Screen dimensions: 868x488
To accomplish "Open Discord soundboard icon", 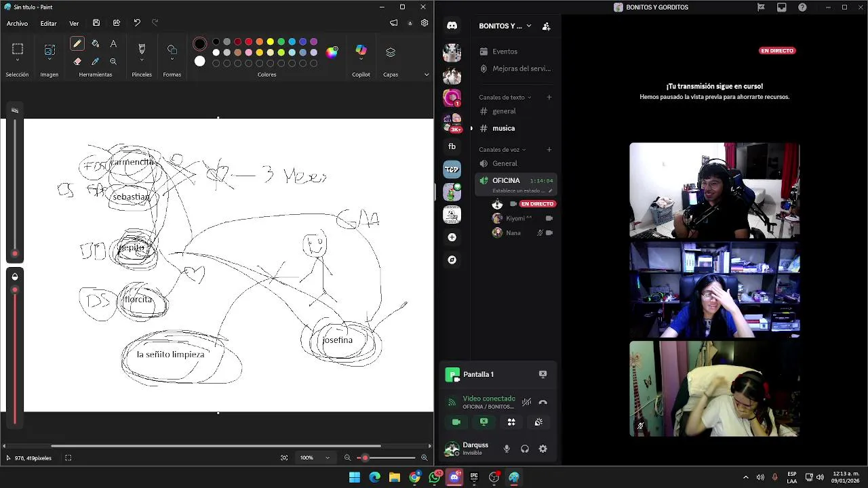I will pyautogui.click(x=538, y=422).
